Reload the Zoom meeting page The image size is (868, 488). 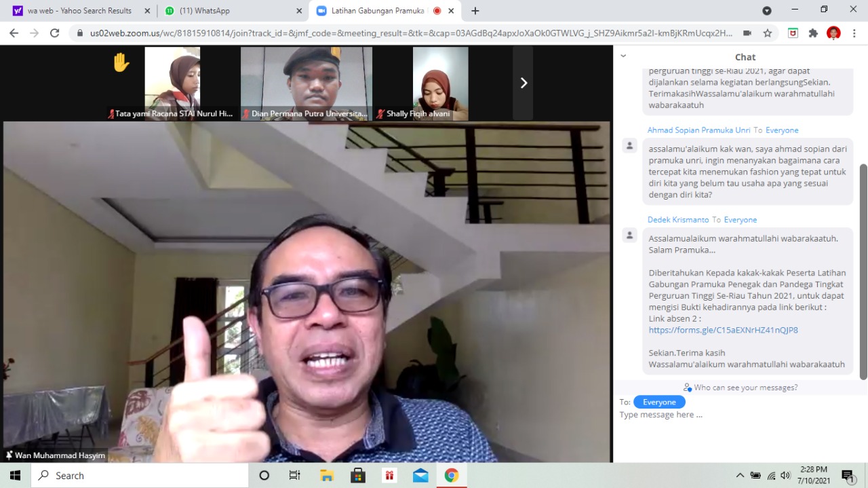54,33
